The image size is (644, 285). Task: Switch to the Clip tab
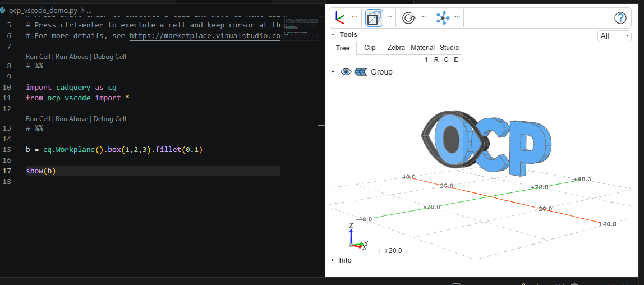tap(370, 48)
